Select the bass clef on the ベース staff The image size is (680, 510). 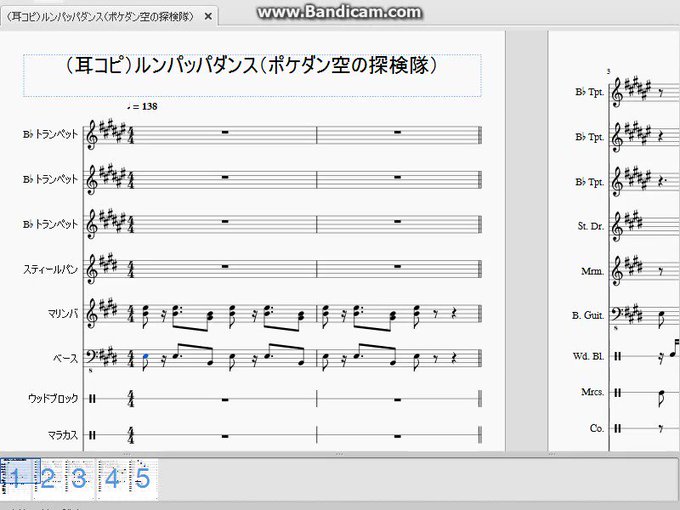(92, 357)
